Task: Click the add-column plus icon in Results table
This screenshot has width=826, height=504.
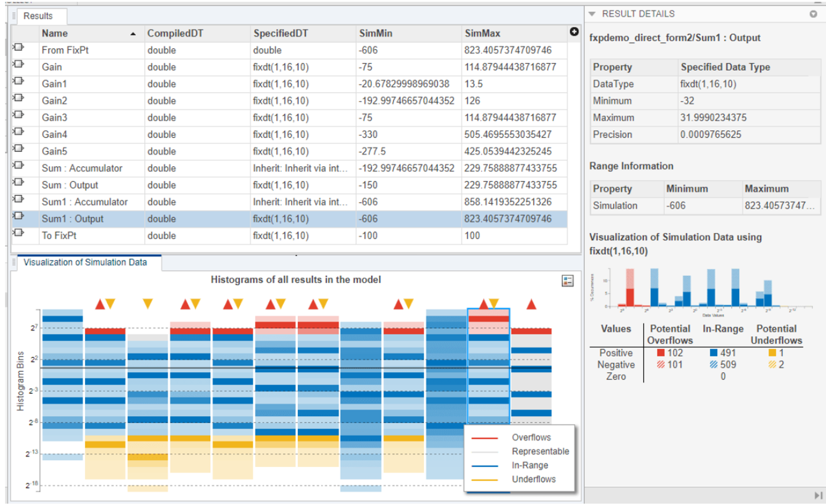Action: point(574,32)
